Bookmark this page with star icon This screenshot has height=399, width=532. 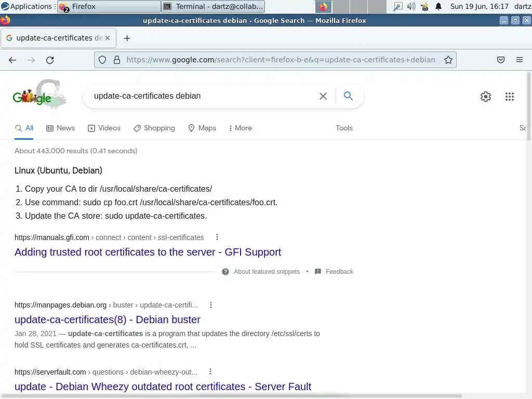point(448,60)
